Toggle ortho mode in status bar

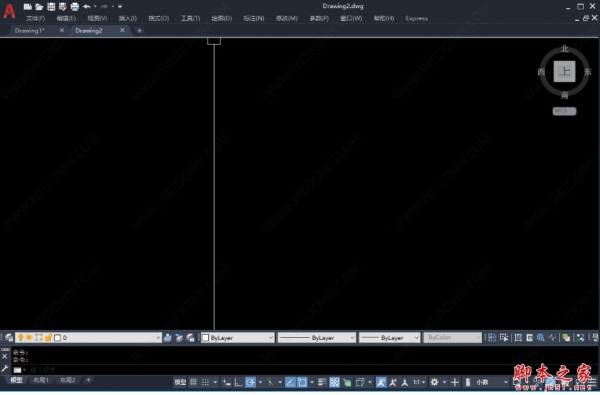pos(238,382)
